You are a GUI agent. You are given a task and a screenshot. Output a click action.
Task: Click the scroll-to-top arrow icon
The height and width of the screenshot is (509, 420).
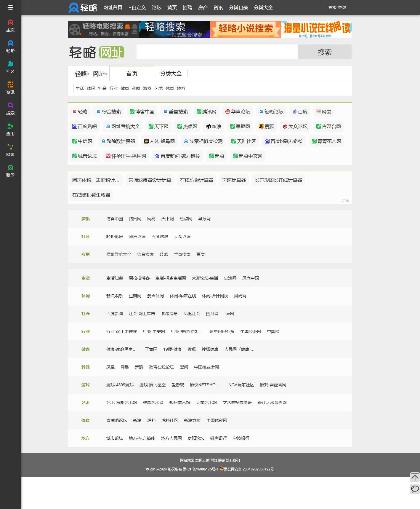[x=415, y=477]
